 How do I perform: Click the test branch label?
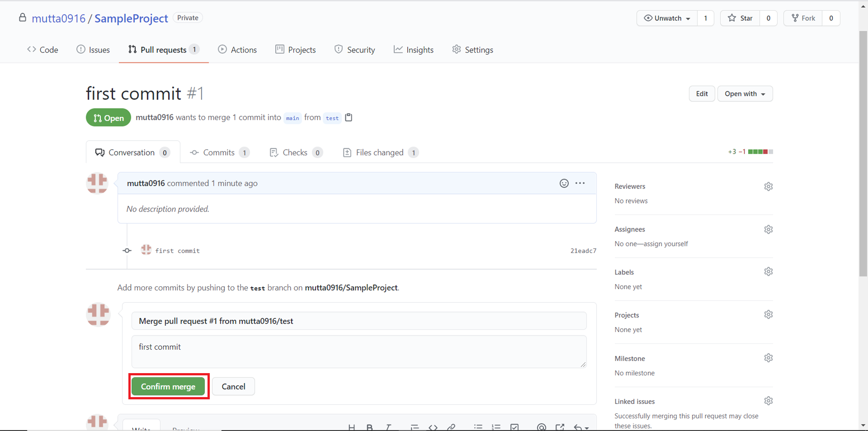pos(332,118)
